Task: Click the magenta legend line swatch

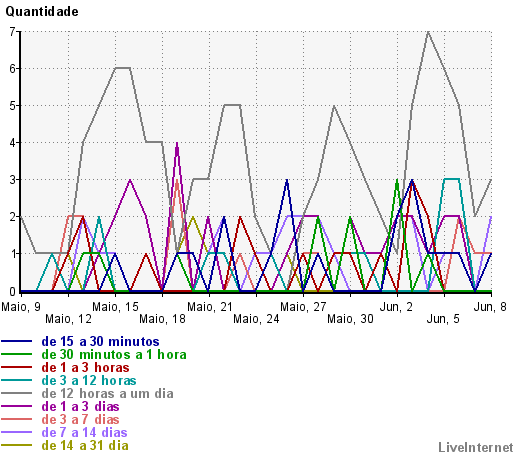Action: (x=17, y=407)
